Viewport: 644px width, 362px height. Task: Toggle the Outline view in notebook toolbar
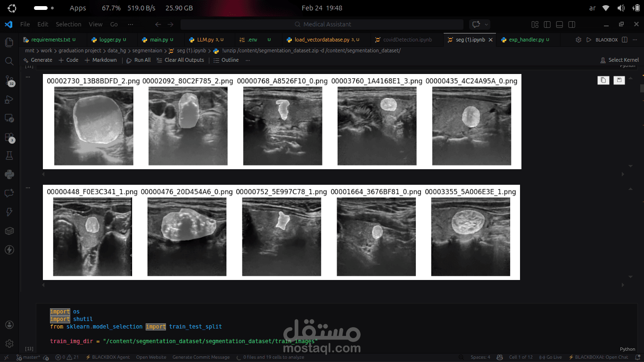[227, 60]
